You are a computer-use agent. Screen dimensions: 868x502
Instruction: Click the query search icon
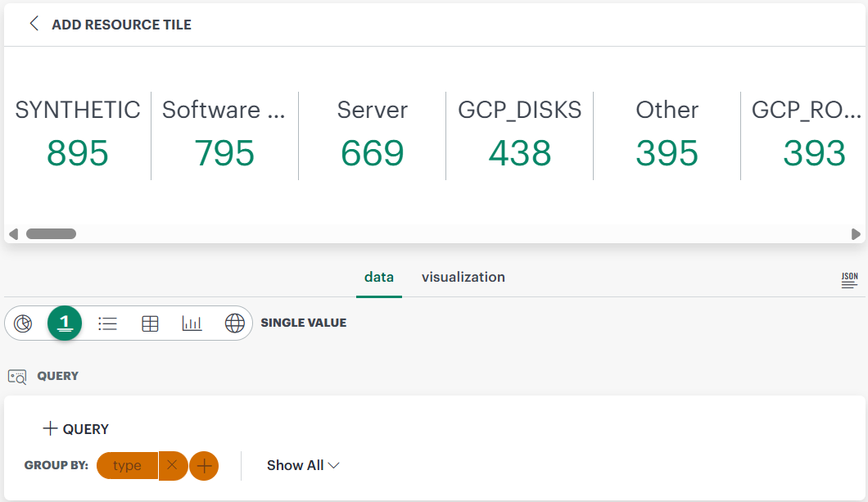(16, 376)
